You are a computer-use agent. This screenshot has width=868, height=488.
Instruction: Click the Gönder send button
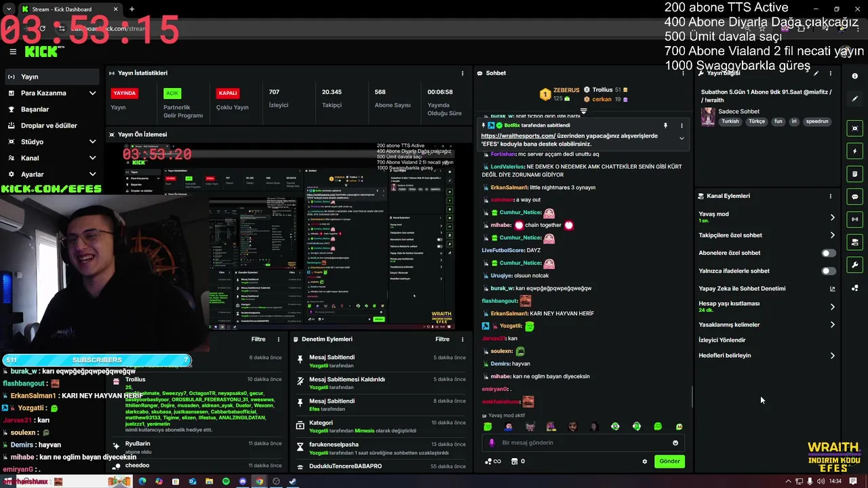click(x=669, y=462)
